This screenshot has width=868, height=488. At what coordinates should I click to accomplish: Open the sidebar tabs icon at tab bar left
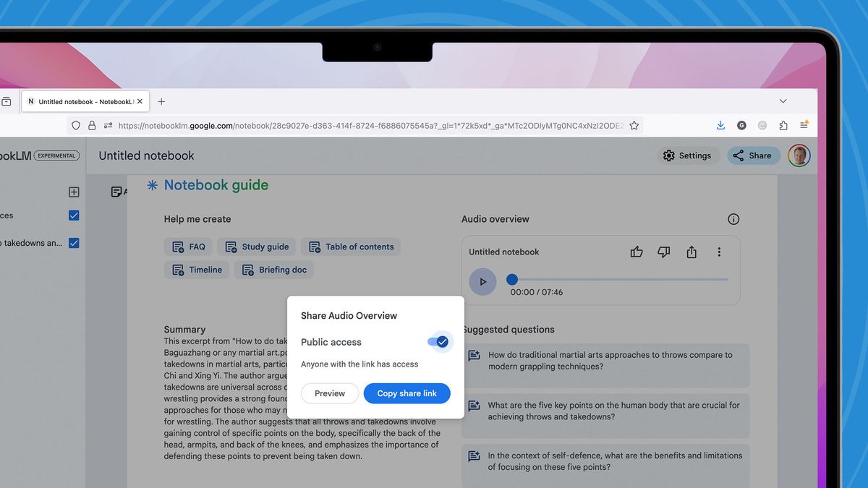click(6, 101)
